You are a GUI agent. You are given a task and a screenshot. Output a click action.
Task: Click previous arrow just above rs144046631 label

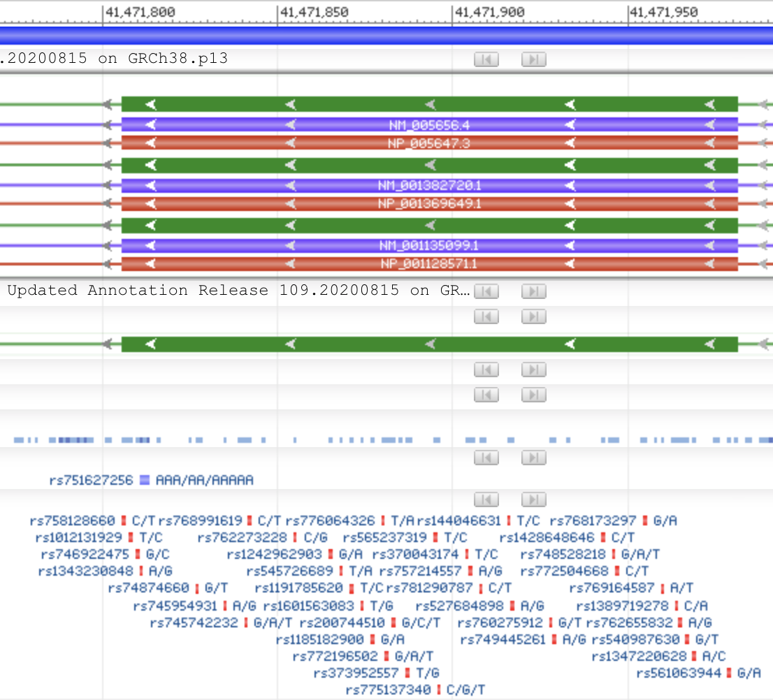[486, 500]
